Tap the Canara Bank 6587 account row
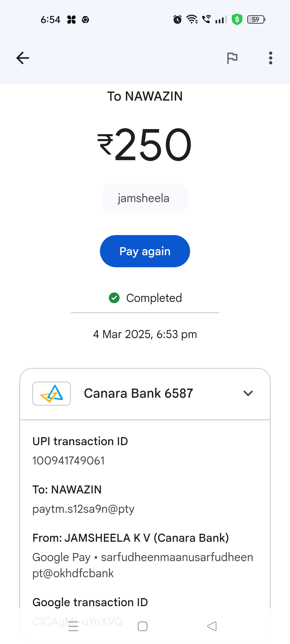This screenshot has height=644, width=290. (138, 393)
